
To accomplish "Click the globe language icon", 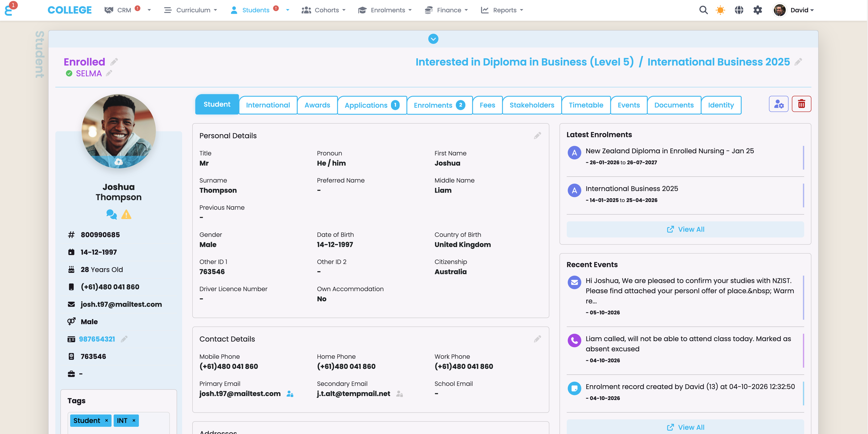I will click(739, 10).
